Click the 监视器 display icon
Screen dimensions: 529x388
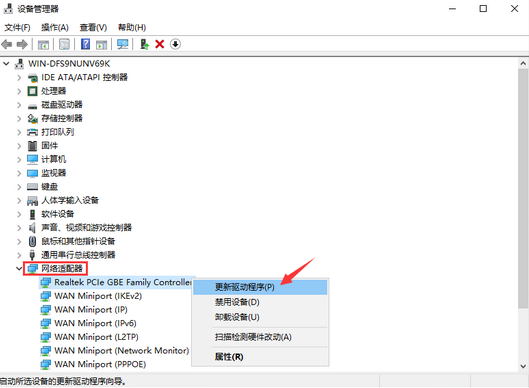pos(32,173)
